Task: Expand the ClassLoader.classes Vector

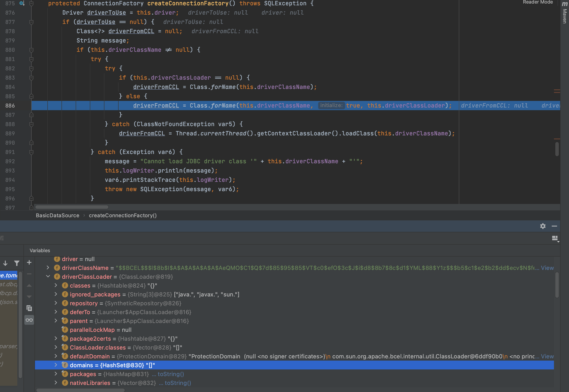Action: point(56,347)
